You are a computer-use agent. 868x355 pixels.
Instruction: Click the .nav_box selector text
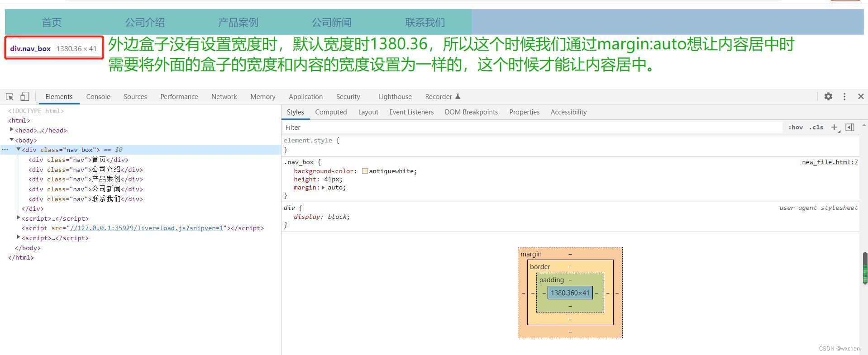(299, 162)
